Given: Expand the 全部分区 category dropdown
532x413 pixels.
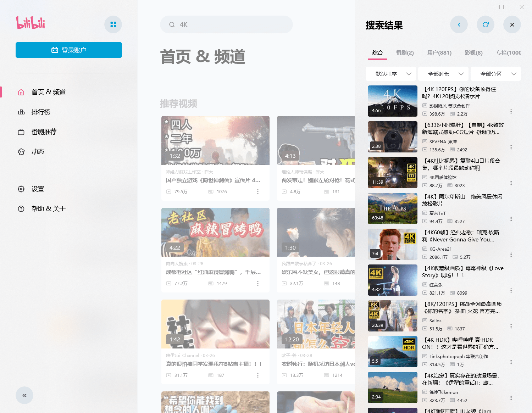Looking at the screenshot, I should pos(496,74).
